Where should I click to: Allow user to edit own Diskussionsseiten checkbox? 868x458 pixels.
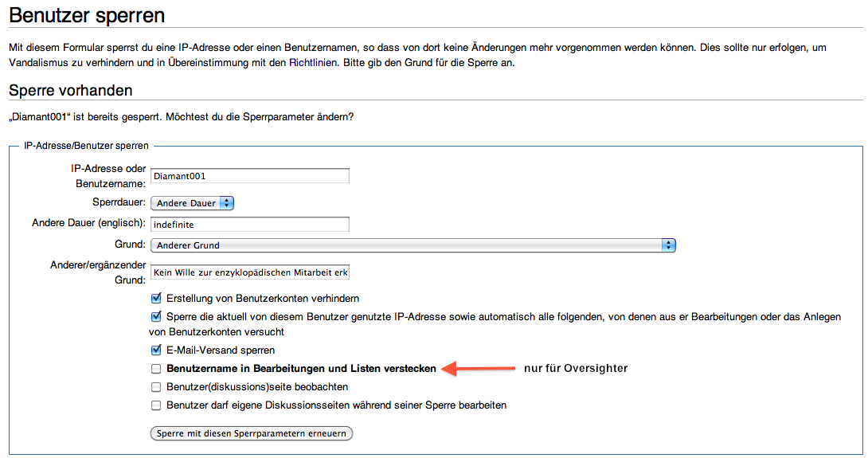[x=156, y=405]
